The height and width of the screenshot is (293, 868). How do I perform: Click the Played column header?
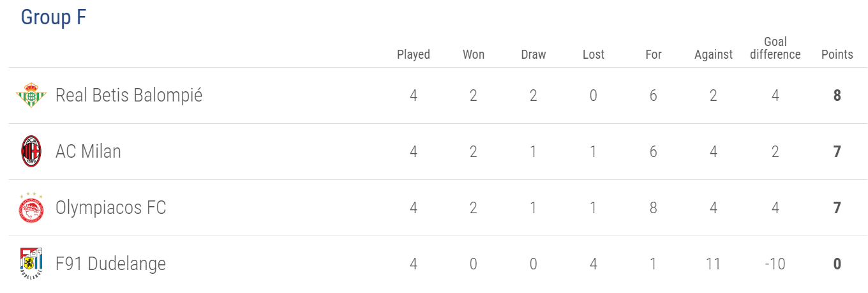[414, 54]
